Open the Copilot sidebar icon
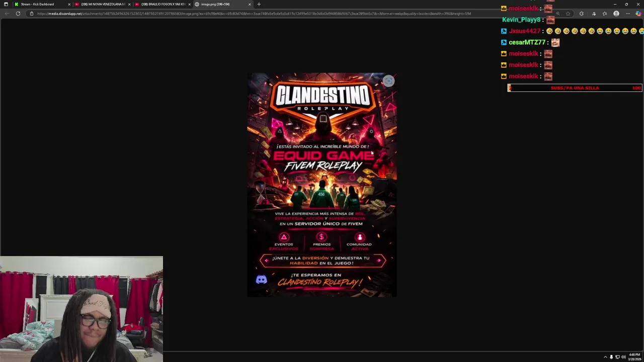This screenshot has height=362, width=644. pyautogui.click(x=638, y=14)
